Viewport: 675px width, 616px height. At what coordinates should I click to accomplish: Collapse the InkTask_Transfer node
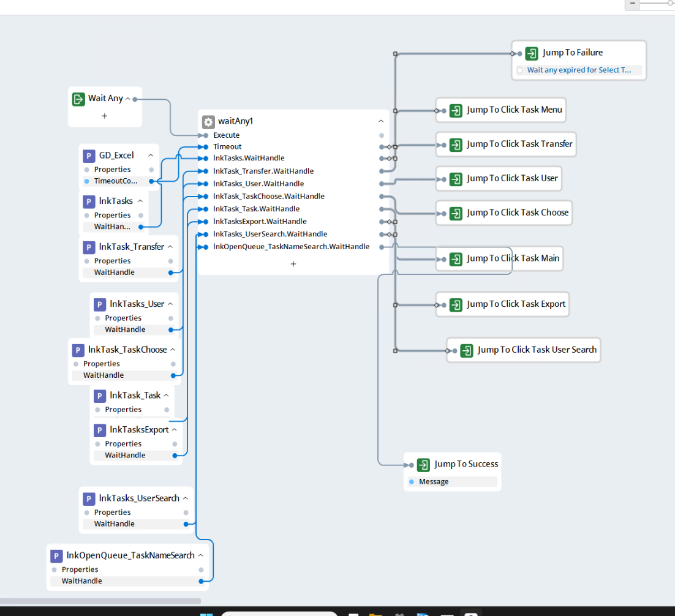tap(170, 247)
